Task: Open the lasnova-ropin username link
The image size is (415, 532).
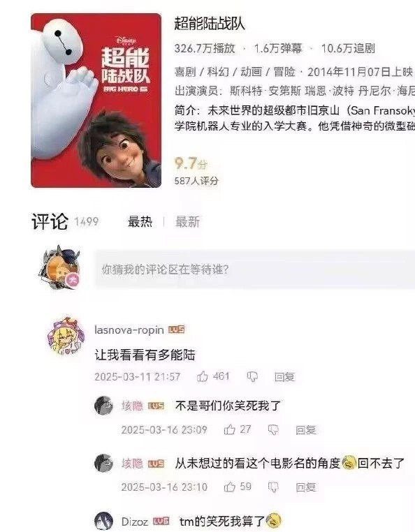Action: [x=129, y=330]
